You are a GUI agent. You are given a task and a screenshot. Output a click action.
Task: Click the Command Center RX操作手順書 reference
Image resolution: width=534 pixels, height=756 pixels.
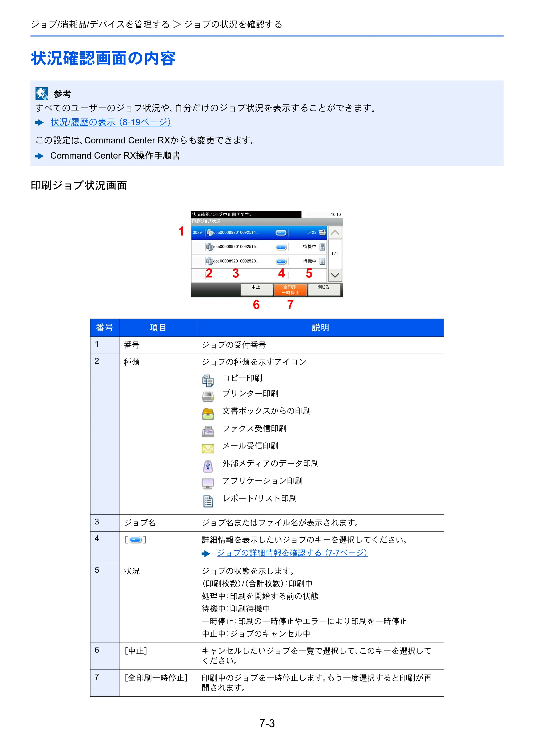point(115,155)
